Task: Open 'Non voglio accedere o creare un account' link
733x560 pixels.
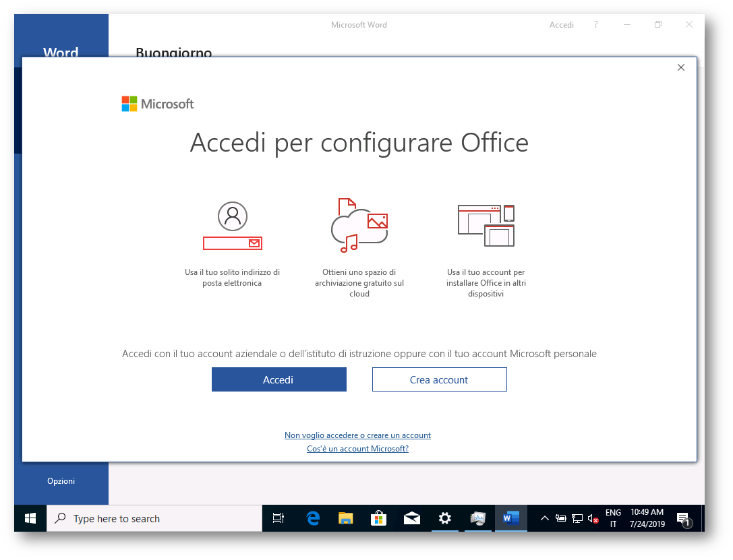Action: [357, 435]
